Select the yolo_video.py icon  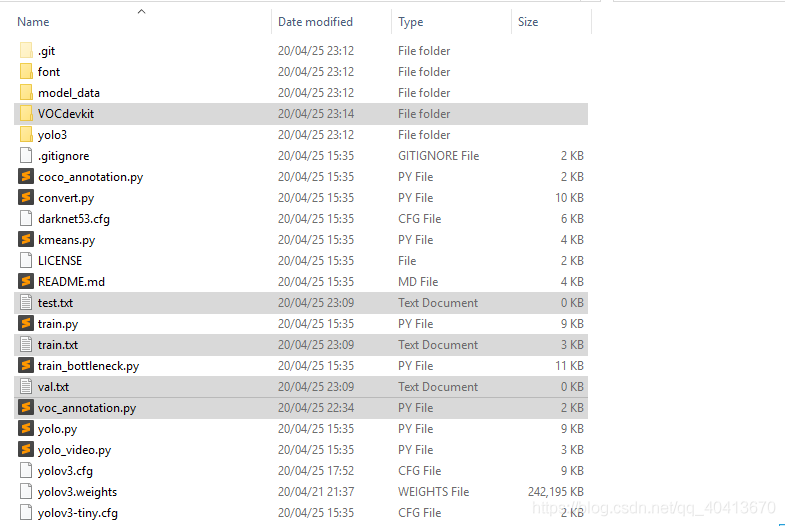pos(26,450)
